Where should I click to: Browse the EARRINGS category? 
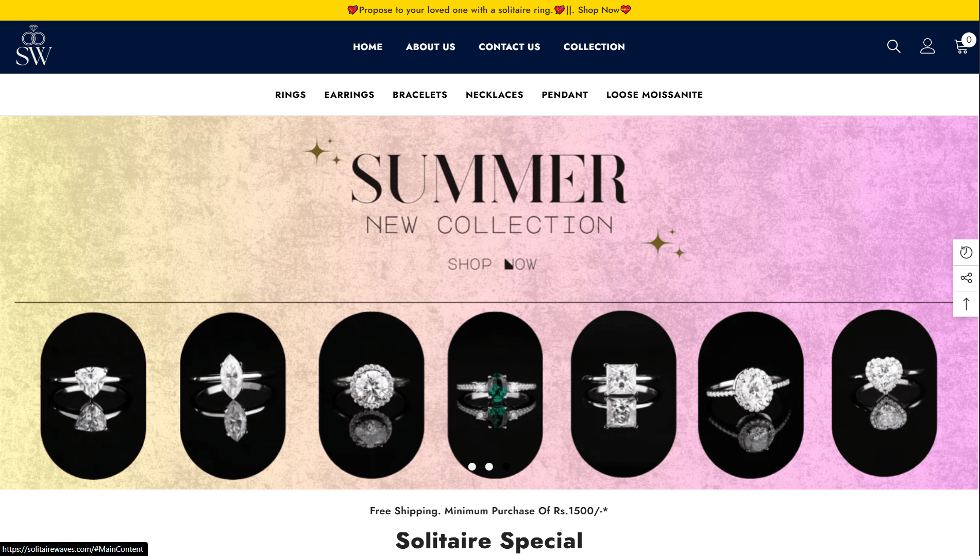click(349, 95)
